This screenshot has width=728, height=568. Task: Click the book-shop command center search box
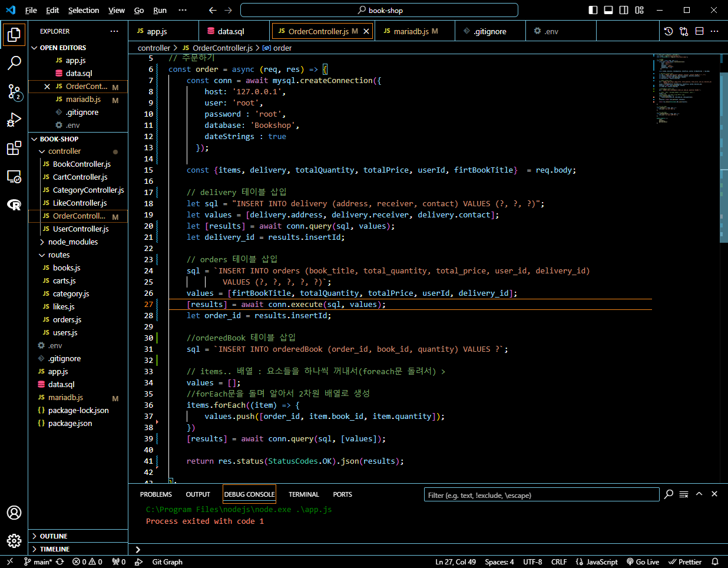coord(379,10)
